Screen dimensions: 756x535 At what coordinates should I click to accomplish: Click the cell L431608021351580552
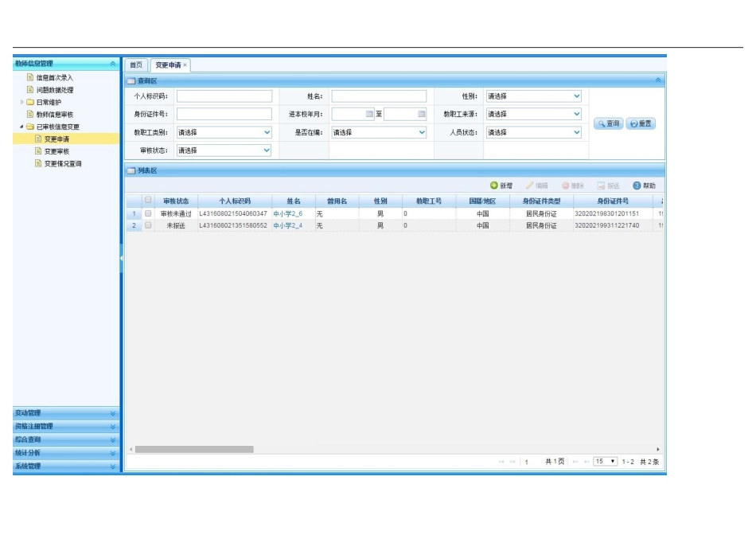point(233,226)
